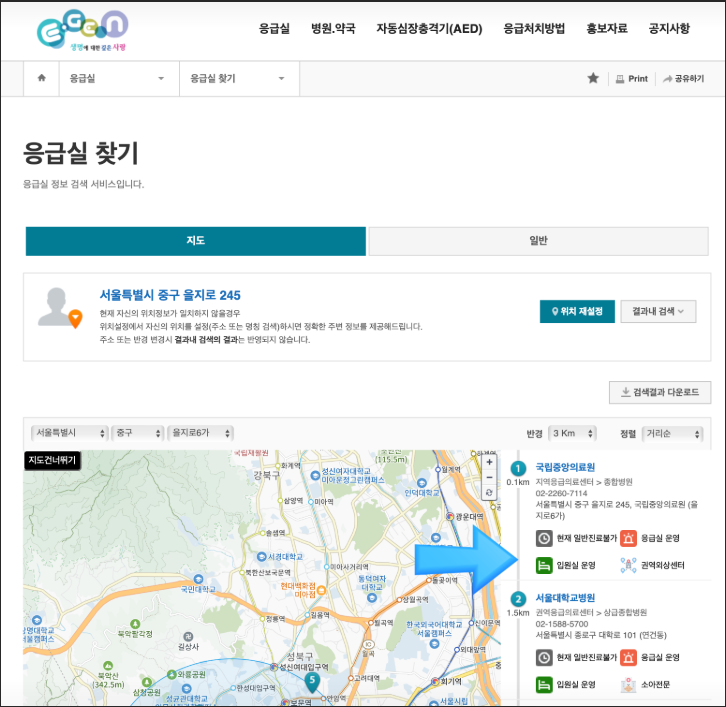Expand the 결과내 검색 dropdown

[x=658, y=311]
